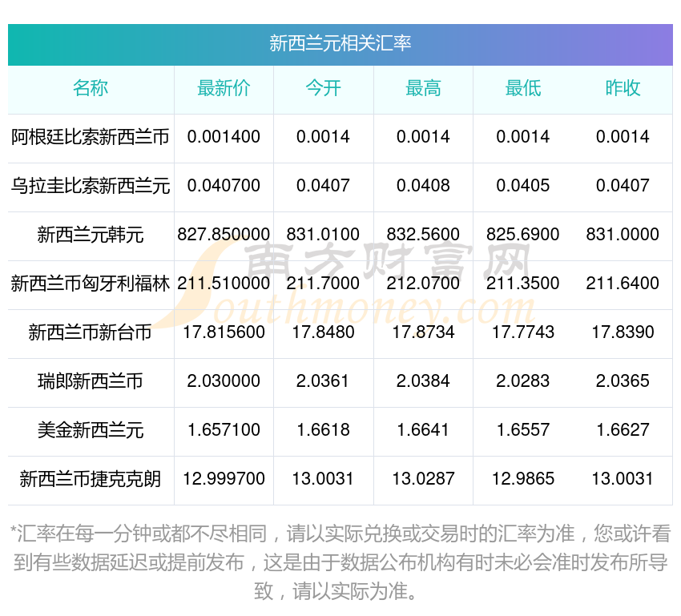Click the 最低 value 12.9865
Viewport: 681px width, 616px height.
click(x=523, y=479)
